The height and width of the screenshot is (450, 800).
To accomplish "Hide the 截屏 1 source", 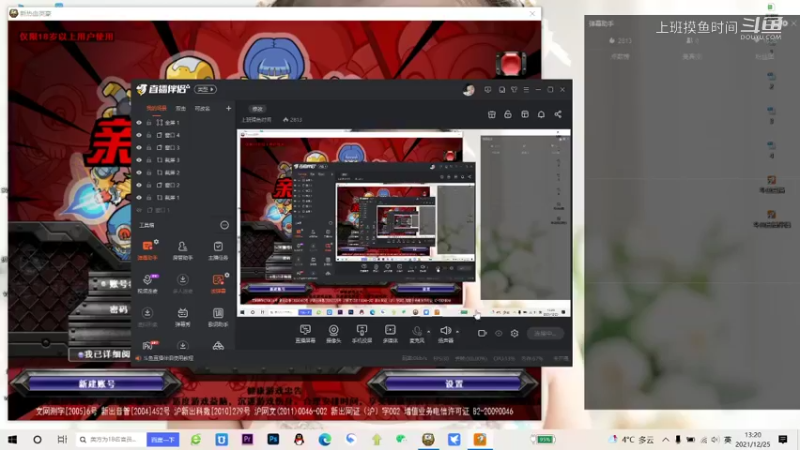I will 139,197.
